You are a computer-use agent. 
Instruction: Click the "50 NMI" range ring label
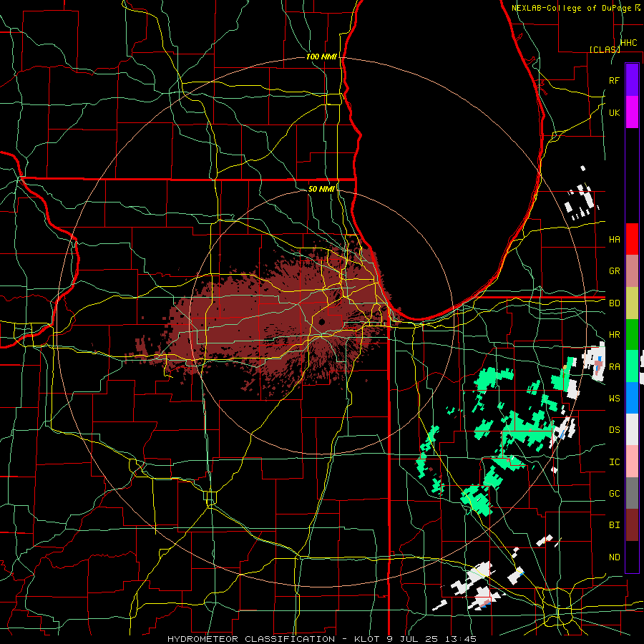[321, 189]
